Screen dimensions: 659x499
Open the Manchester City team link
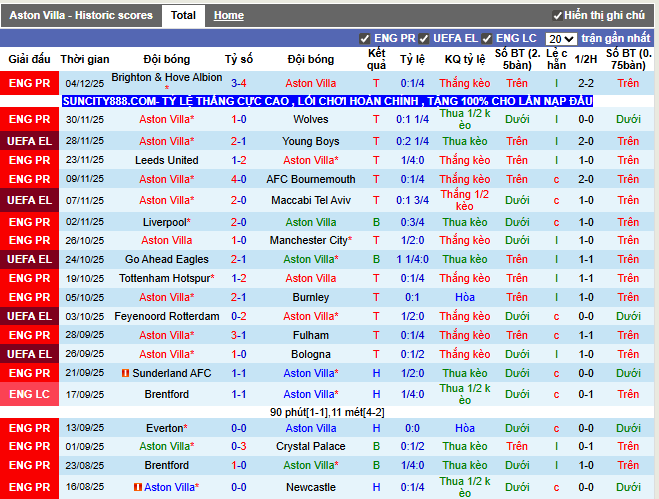309,240
